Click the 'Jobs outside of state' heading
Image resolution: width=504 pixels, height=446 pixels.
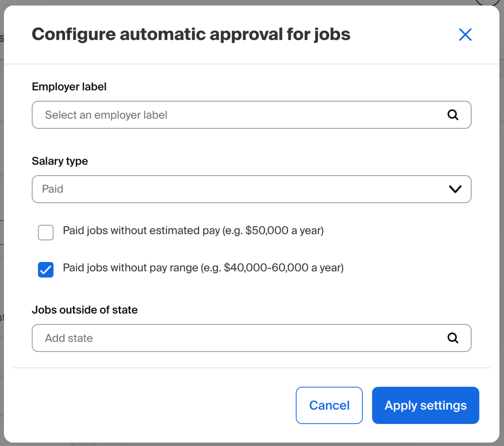85,310
